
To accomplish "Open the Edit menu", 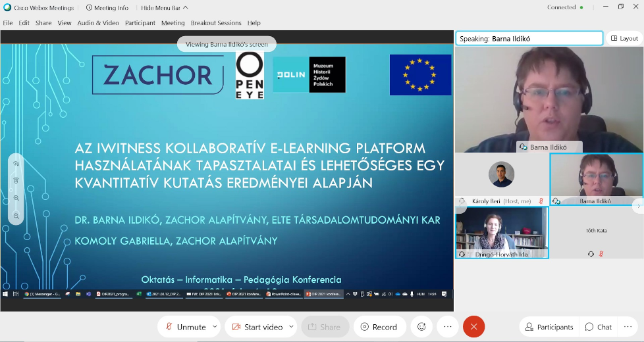I will (x=24, y=23).
